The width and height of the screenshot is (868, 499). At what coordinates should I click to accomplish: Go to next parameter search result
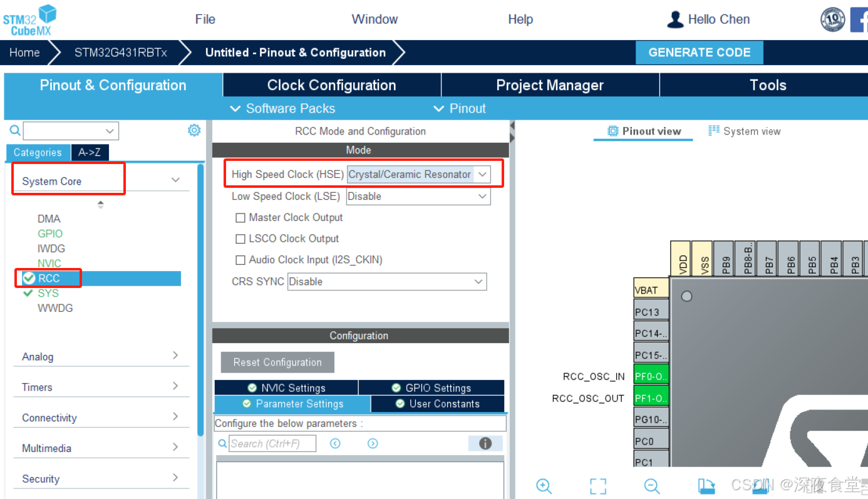pos(373,443)
